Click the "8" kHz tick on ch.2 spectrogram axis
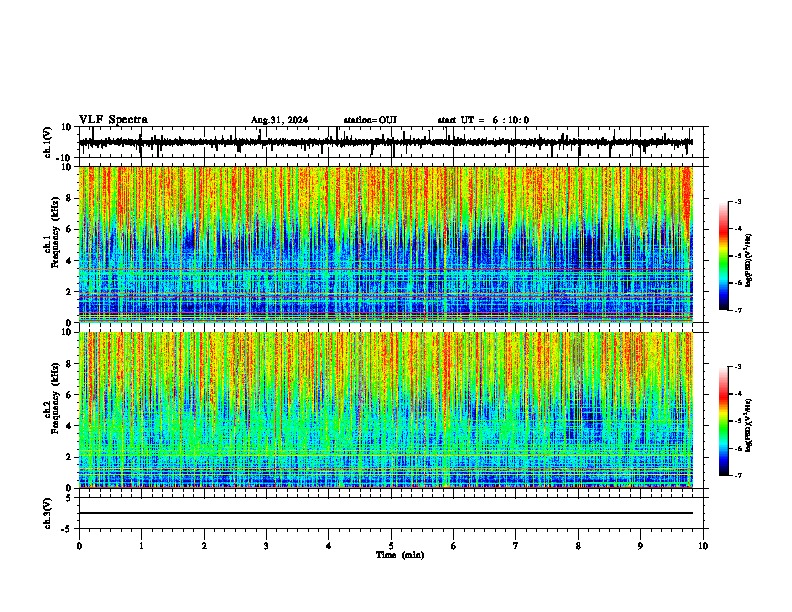 (70, 363)
